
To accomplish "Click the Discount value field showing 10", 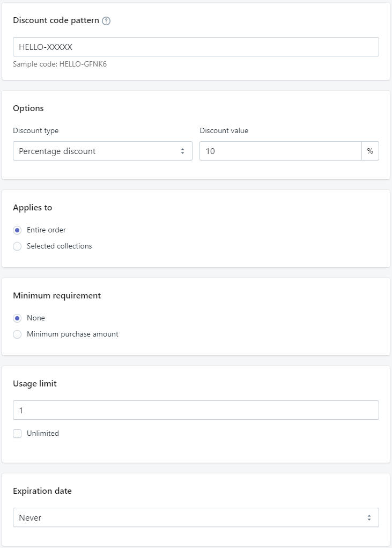I will click(x=279, y=151).
